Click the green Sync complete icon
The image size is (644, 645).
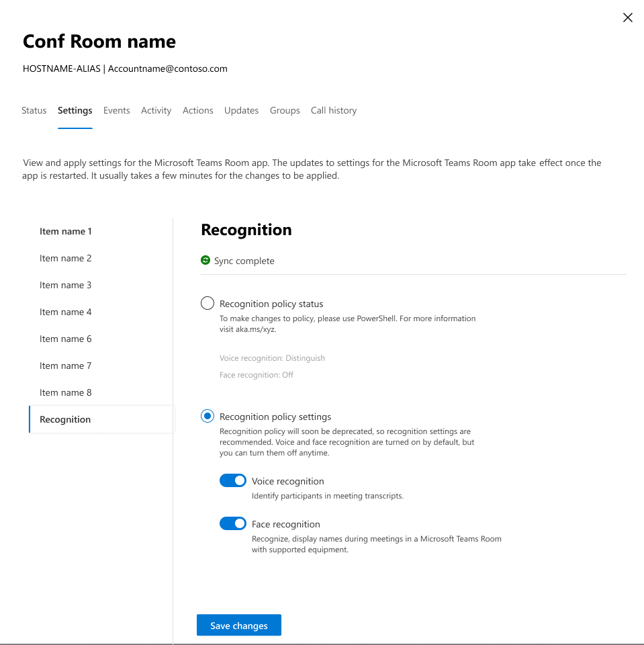[205, 260]
